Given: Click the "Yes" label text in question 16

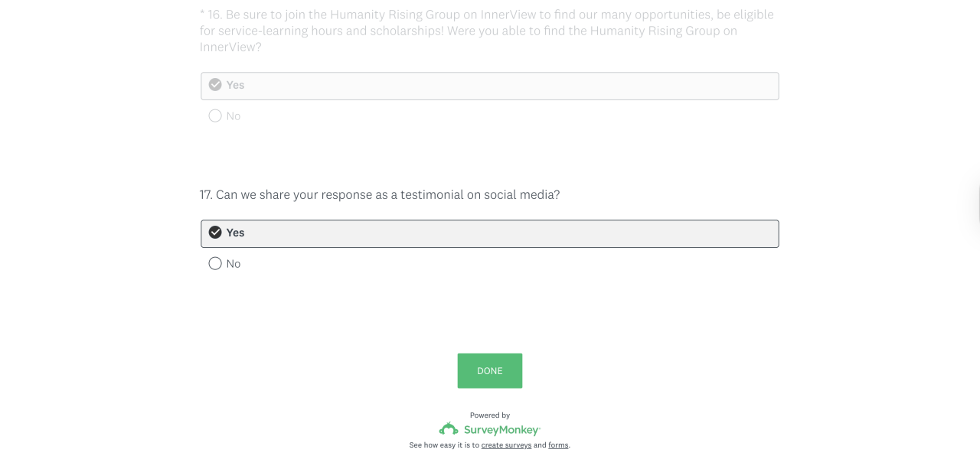Looking at the screenshot, I should coord(235,85).
